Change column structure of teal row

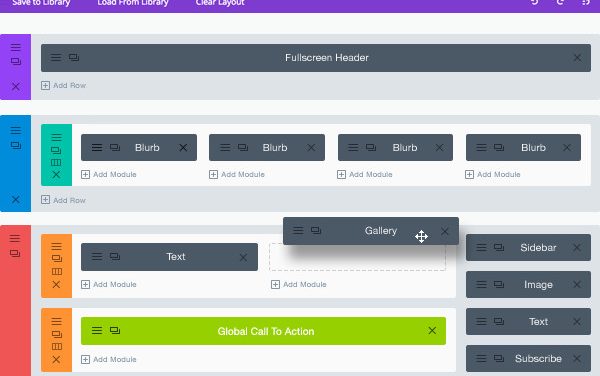[56, 163]
